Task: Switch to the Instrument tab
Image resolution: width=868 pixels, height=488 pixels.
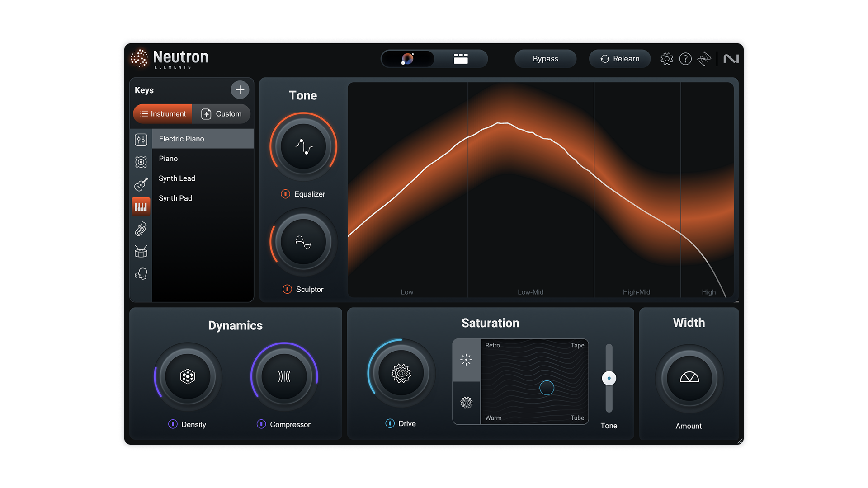Action: [x=163, y=114]
